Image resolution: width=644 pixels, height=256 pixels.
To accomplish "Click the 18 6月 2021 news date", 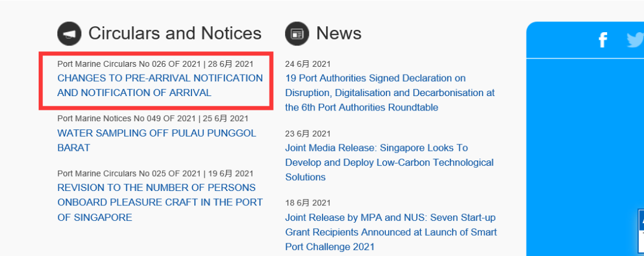I will pyautogui.click(x=308, y=203).
